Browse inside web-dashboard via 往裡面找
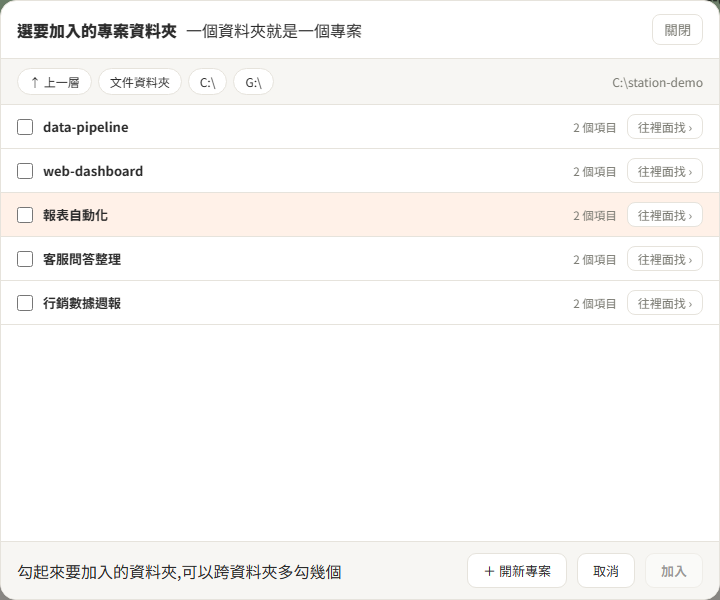 tap(664, 171)
